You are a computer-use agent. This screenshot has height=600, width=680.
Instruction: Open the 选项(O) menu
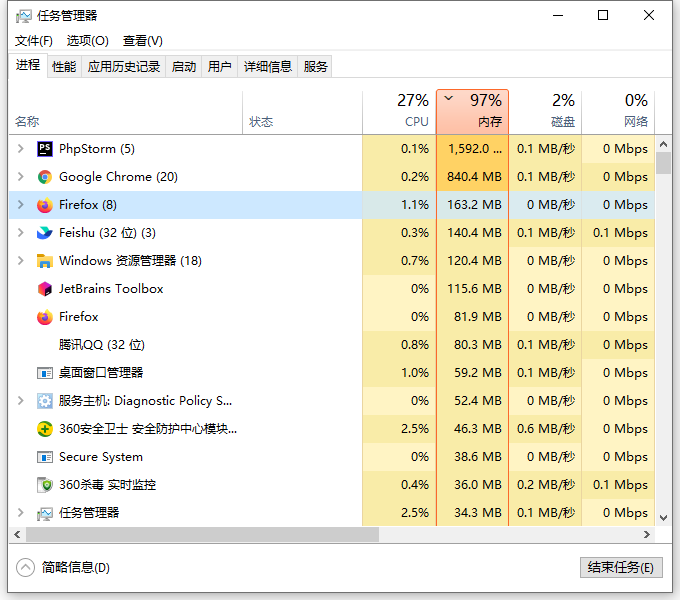click(x=87, y=41)
